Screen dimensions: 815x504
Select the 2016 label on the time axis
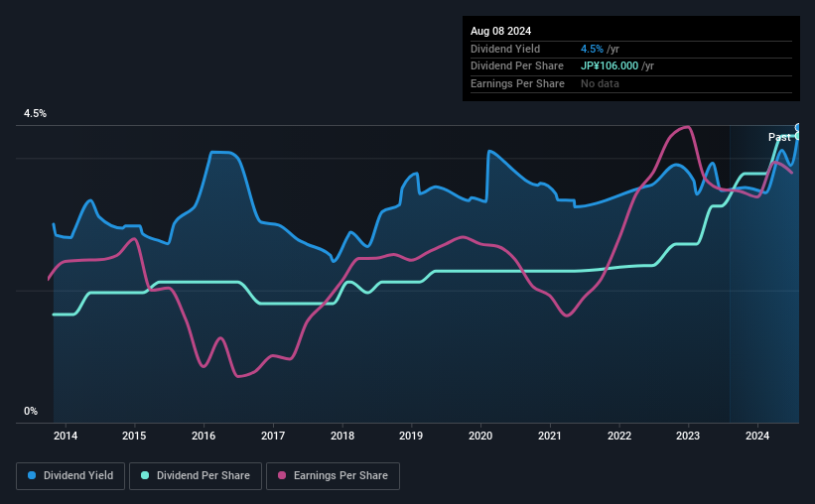(204, 436)
